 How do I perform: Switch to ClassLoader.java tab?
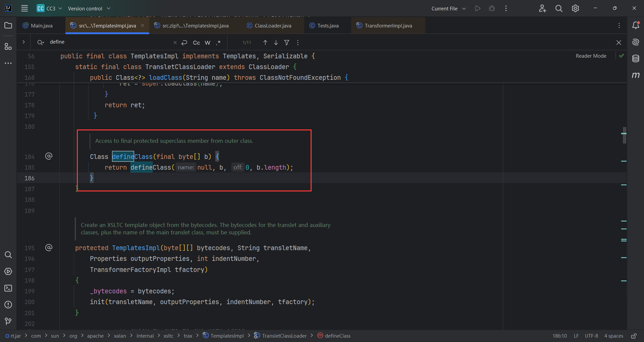tap(269, 25)
